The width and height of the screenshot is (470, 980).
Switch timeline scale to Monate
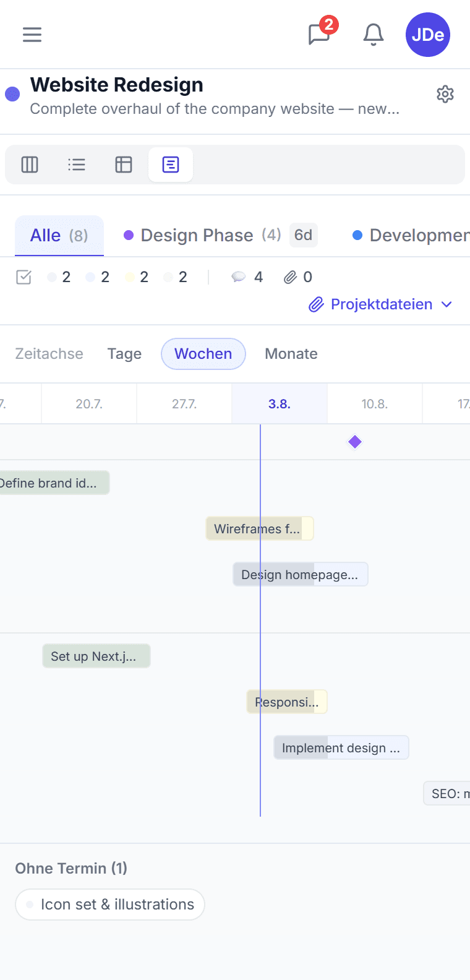[291, 354]
